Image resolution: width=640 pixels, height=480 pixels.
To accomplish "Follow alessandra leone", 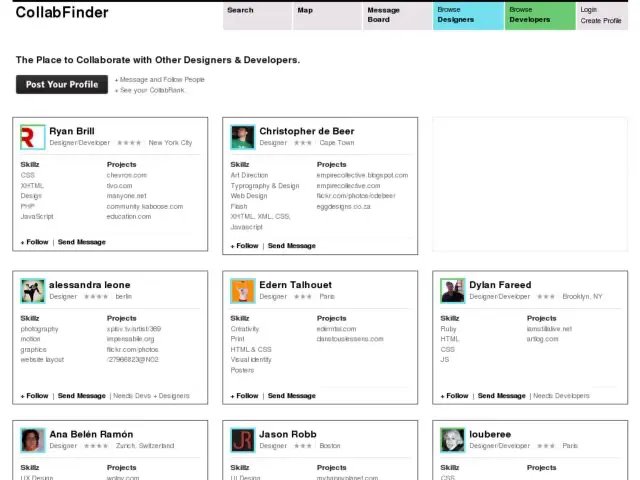I will pos(34,396).
